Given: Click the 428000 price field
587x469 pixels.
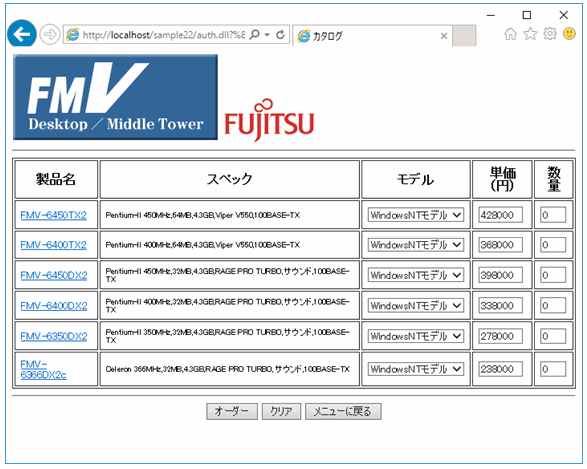Looking at the screenshot, I should (501, 215).
